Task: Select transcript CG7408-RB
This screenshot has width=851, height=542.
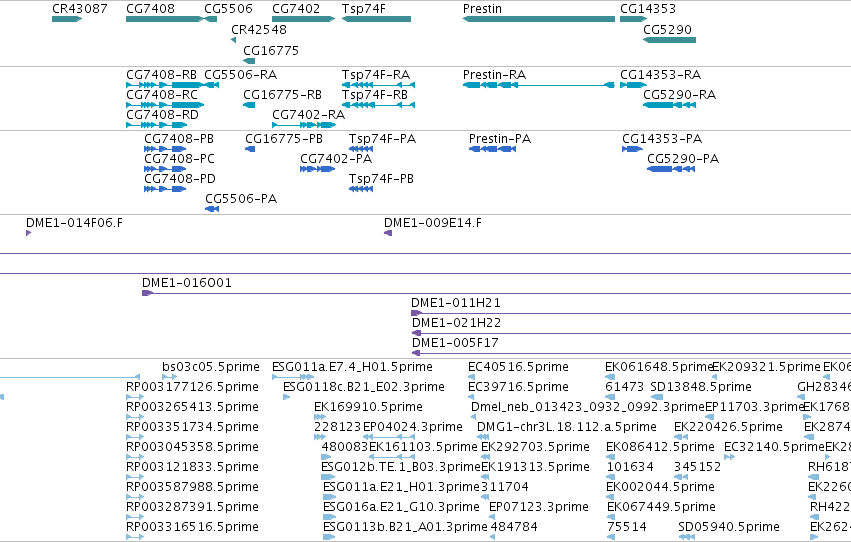Action: (x=165, y=85)
